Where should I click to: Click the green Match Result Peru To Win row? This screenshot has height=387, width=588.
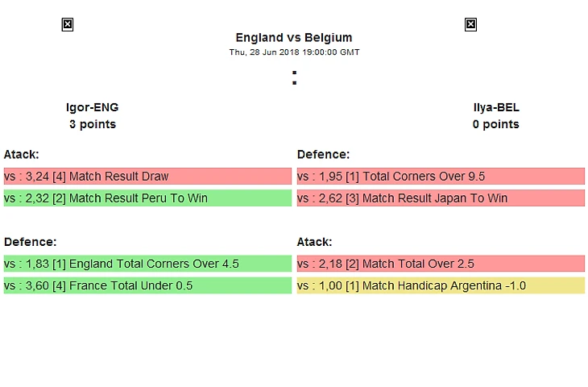tap(147, 198)
